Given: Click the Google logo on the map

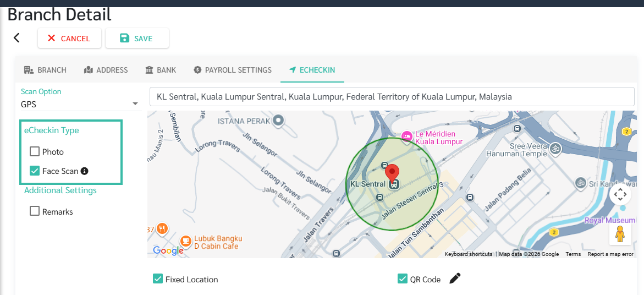Looking at the screenshot, I should click(x=168, y=250).
